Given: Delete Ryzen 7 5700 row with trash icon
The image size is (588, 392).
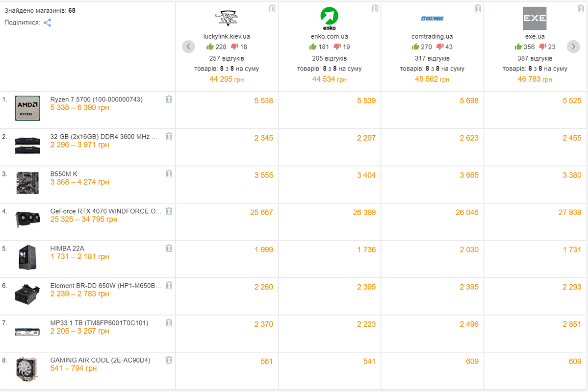Looking at the screenshot, I should tap(169, 99).
